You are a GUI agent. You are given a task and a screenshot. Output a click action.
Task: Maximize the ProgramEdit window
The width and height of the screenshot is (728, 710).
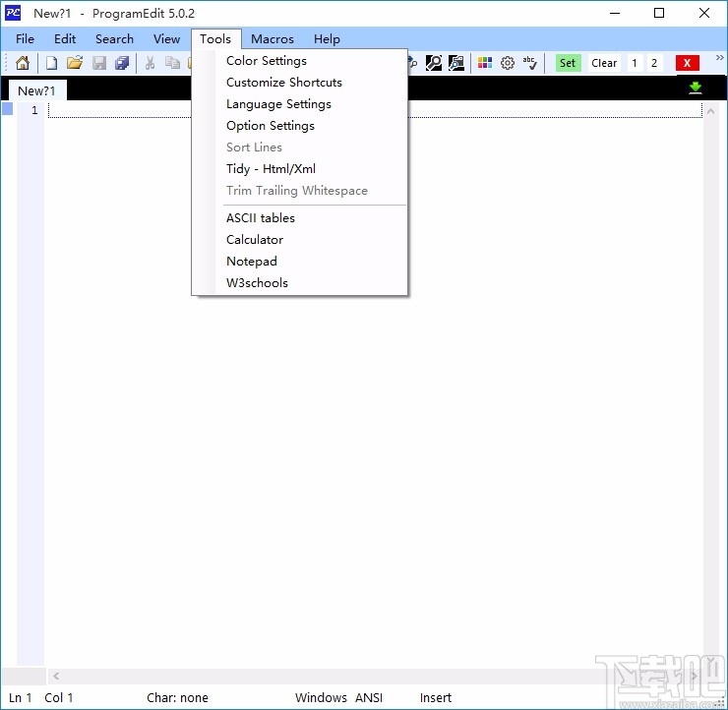click(x=659, y=13)
